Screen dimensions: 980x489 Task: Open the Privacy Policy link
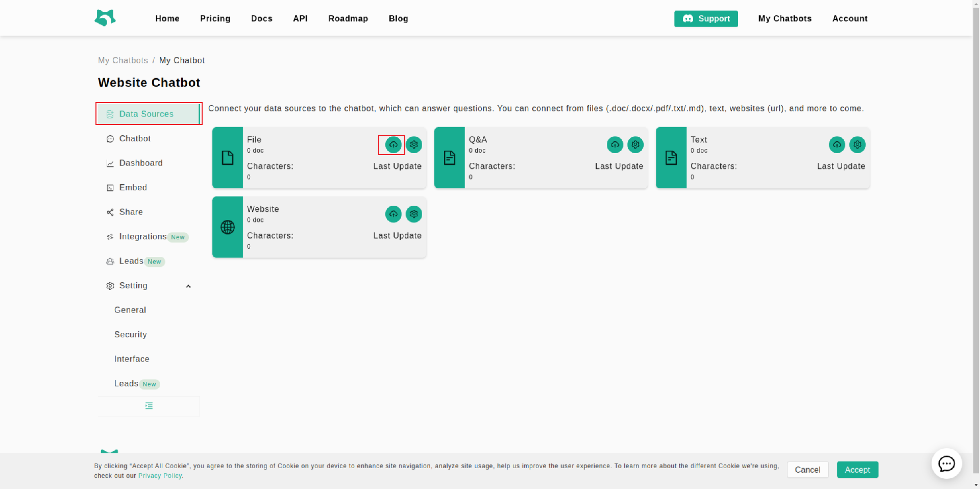[x=160, y=476]
